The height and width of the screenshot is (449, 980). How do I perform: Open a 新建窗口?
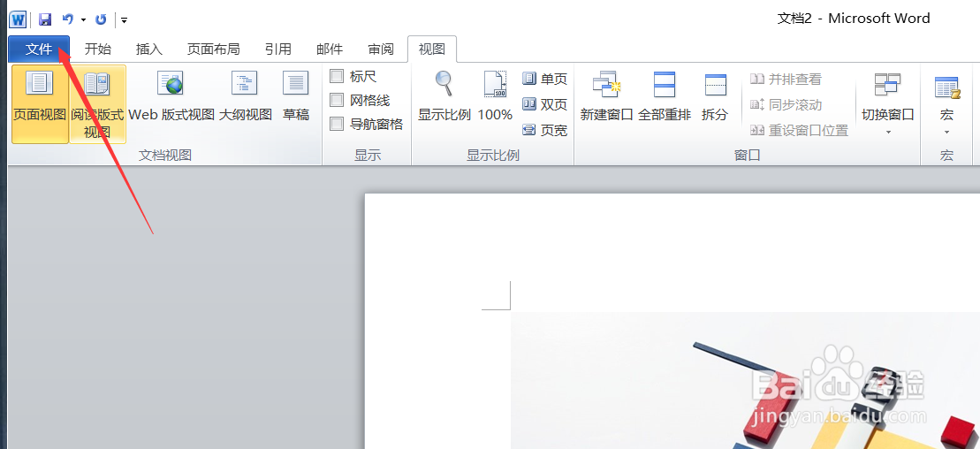[606, 97]
